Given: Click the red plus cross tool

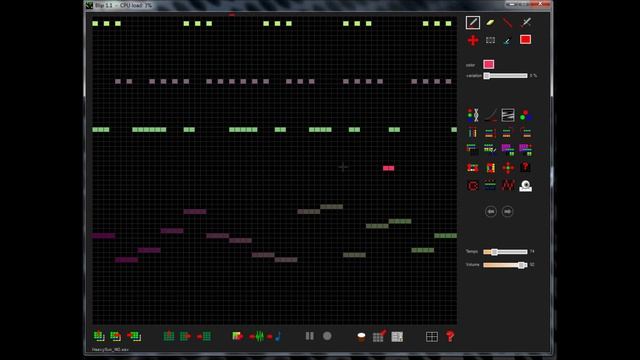Looking at the screenshot, I should pos(473,40).
